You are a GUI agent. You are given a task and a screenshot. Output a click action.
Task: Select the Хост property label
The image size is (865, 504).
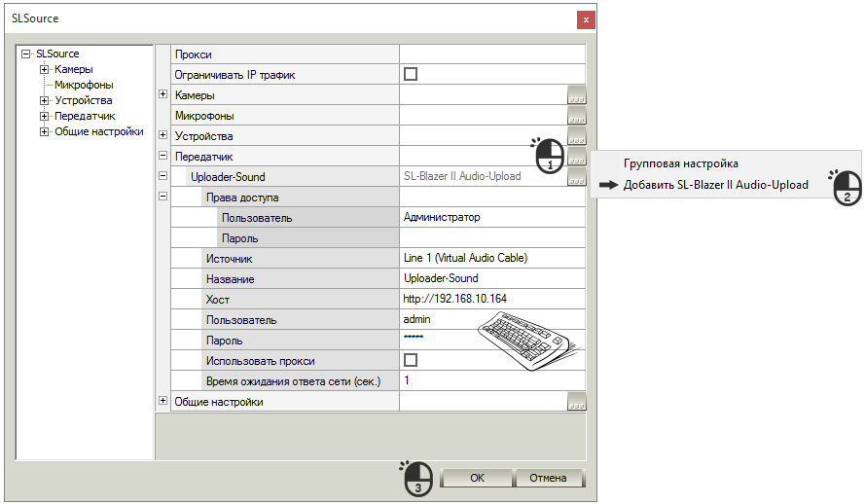[x=217, y=300]
